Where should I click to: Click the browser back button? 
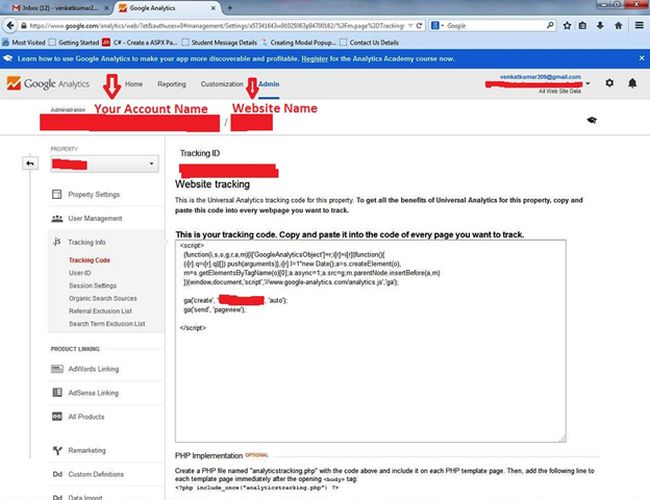[x=10, y=26]
